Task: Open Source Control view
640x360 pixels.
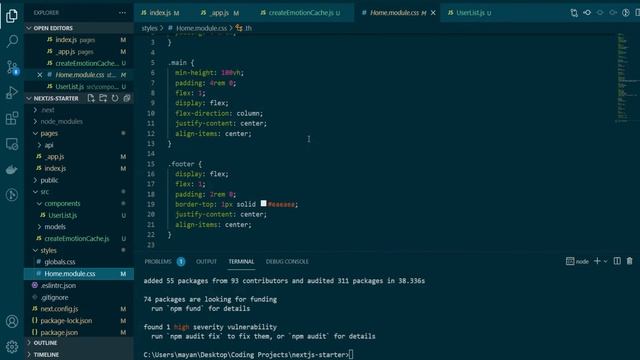Action: 12,67
